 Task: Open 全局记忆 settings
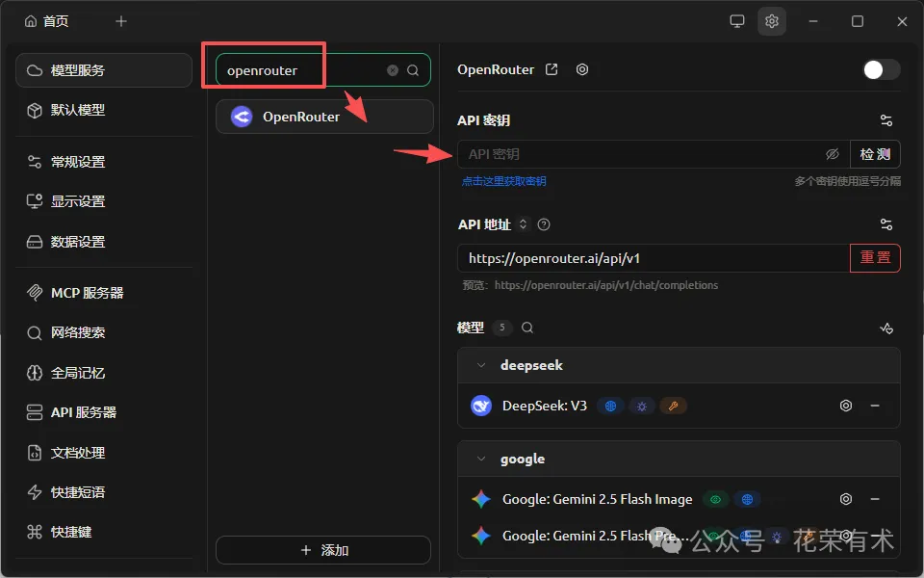point(104,373)
